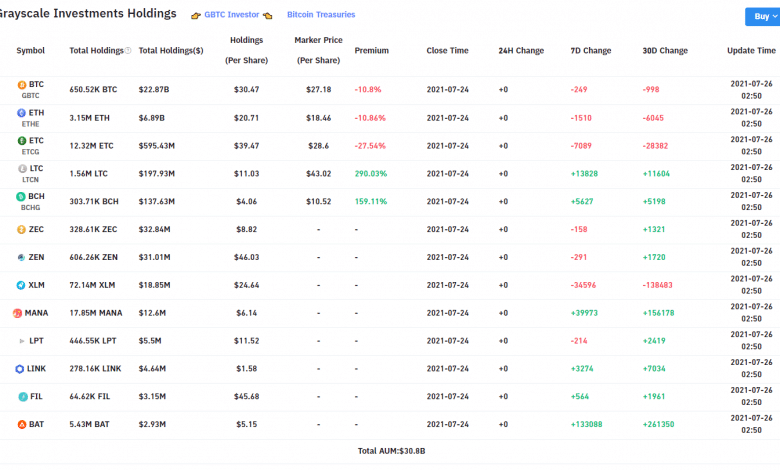Open the Bitcoin Treasuries link

[320, 15]
